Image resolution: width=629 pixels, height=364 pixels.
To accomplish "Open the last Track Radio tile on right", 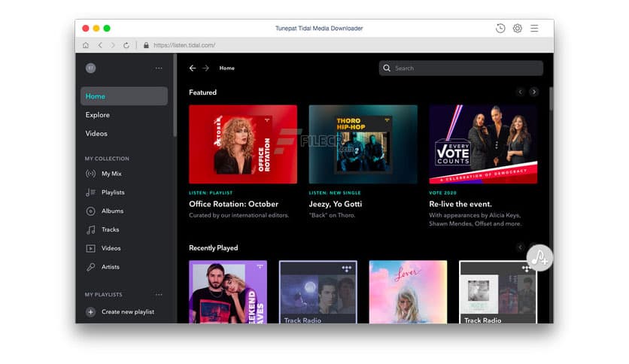I will (x=498, y=292).
